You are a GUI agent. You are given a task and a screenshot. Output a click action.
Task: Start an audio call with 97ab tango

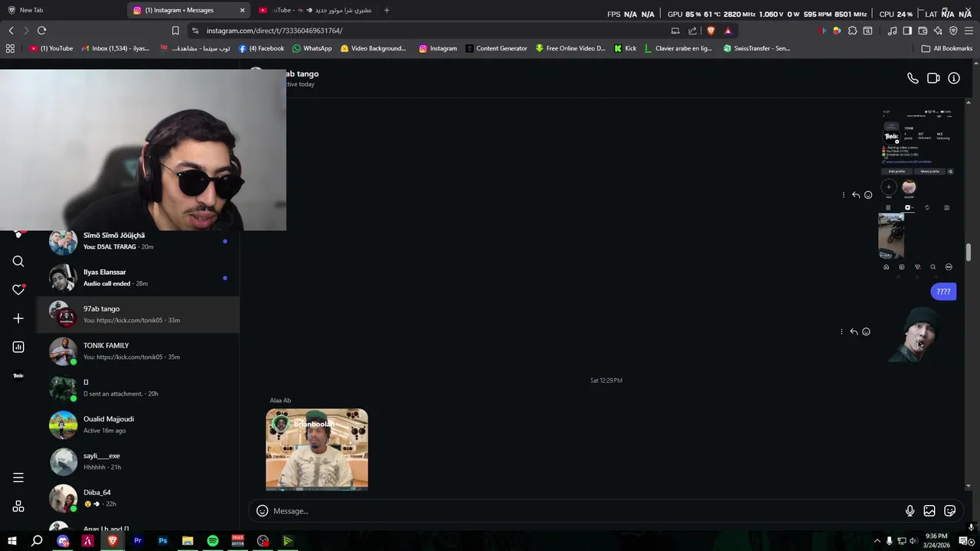pyautogui.click(x=913, y=78)
